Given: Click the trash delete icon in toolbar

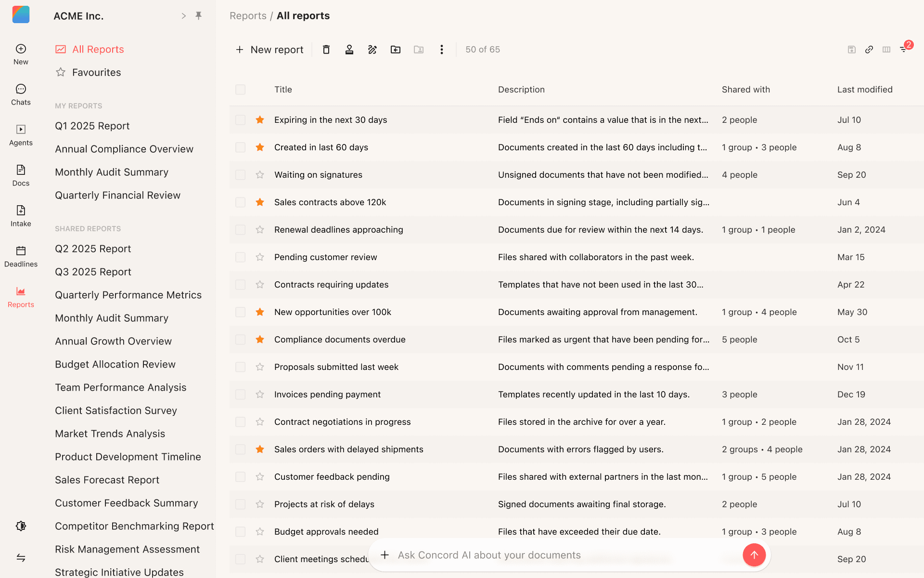Looking at the screenshot, I should [326, 50].
